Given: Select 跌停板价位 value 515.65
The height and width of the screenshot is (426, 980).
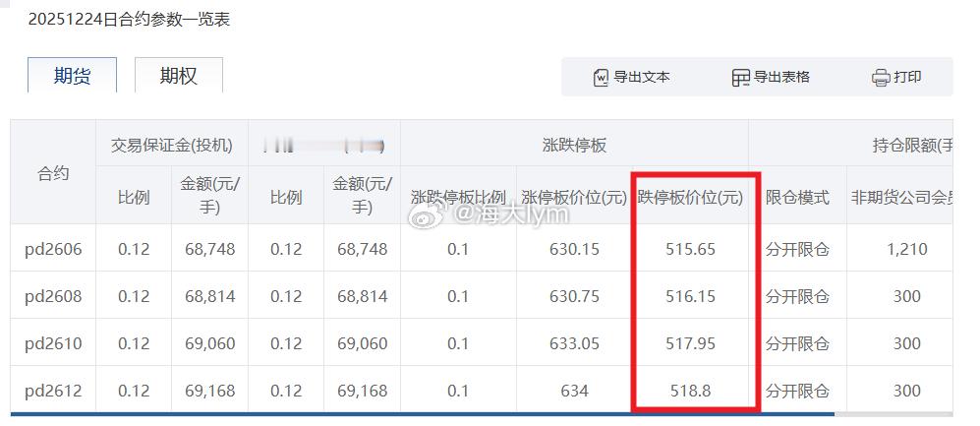Looking at the screenshot, I should coord(691,249).
